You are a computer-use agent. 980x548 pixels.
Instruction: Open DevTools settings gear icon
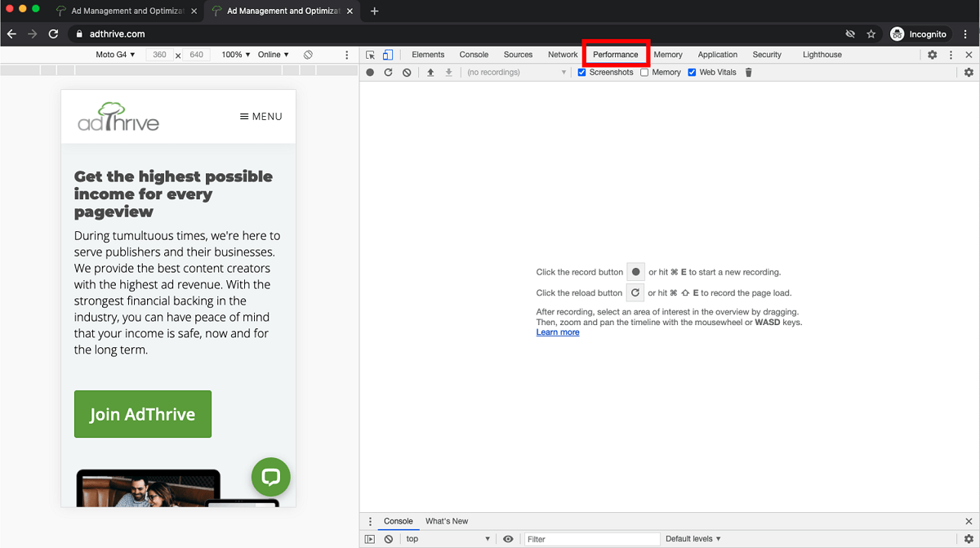(933, 55)
